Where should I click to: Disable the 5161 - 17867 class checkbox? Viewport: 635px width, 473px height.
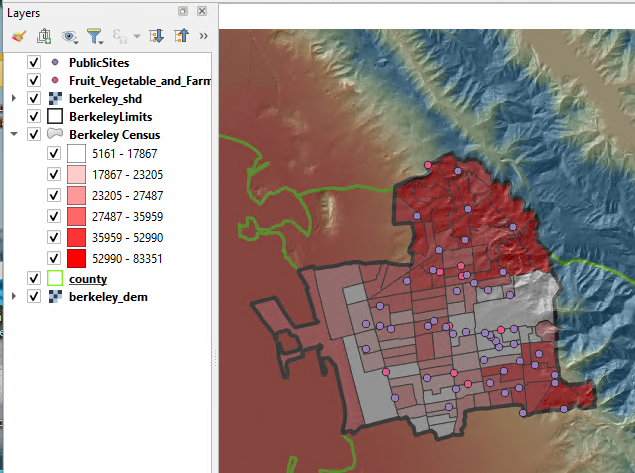tap(54, 154)
